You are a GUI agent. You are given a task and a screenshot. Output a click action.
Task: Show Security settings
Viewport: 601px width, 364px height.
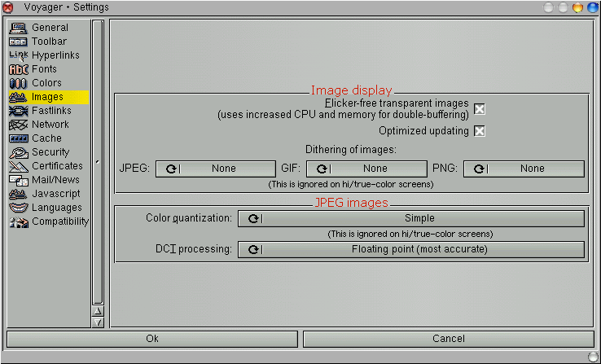tap(49, 152)
